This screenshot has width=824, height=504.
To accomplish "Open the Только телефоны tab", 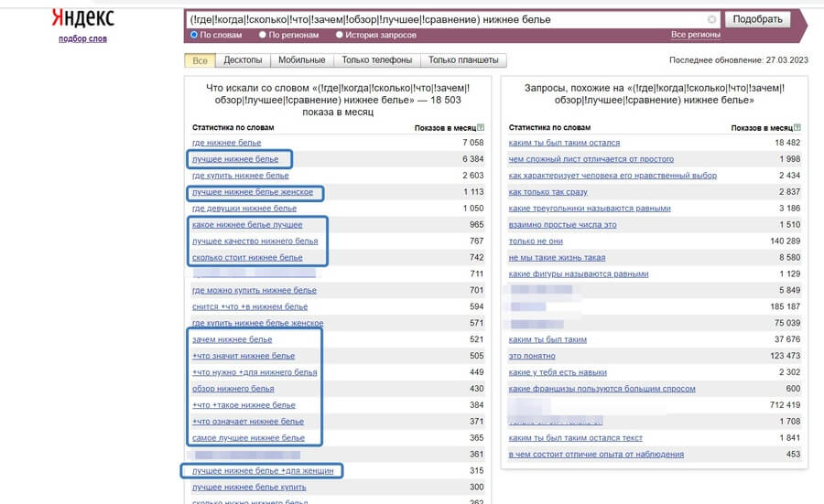I will (x=376, y=60).
